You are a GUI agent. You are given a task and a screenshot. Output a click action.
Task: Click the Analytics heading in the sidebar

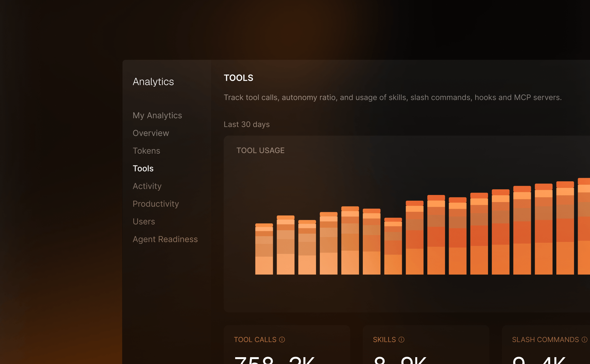click(153, 81)
